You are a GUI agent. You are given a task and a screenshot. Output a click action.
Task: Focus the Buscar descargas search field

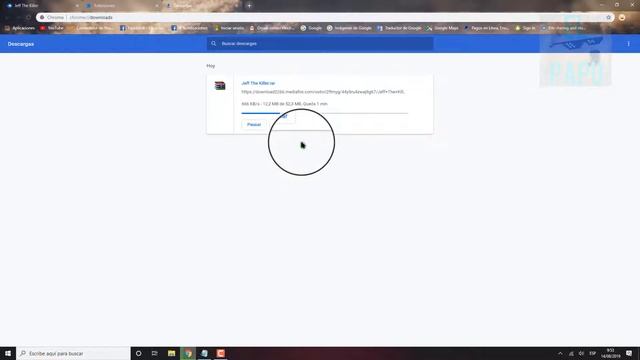click(x=320, y=44)
